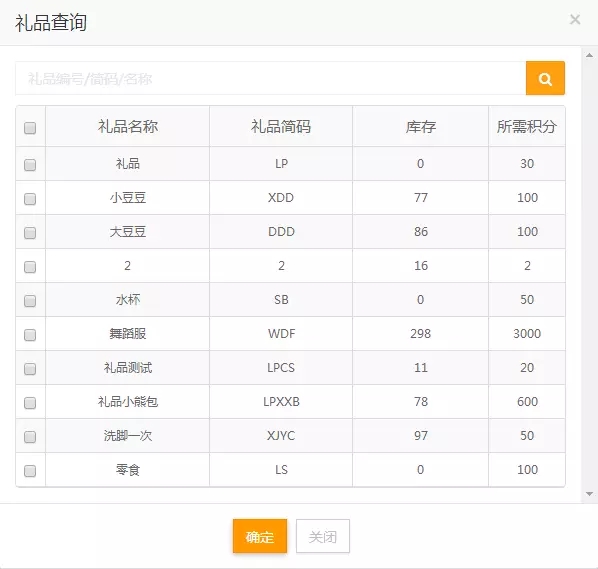Toggle the select-all checkbox in the header
The height and width of the screenshot is (569, 598).
30,128
